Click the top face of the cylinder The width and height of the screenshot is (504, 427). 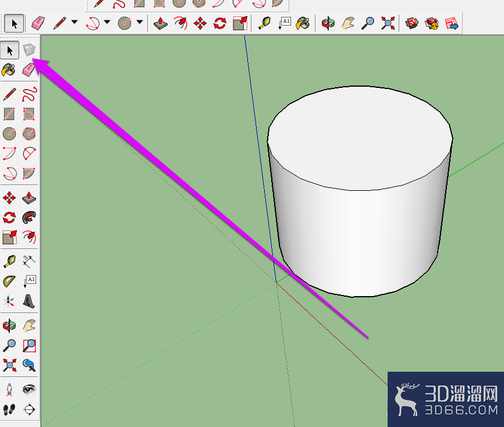360,137
